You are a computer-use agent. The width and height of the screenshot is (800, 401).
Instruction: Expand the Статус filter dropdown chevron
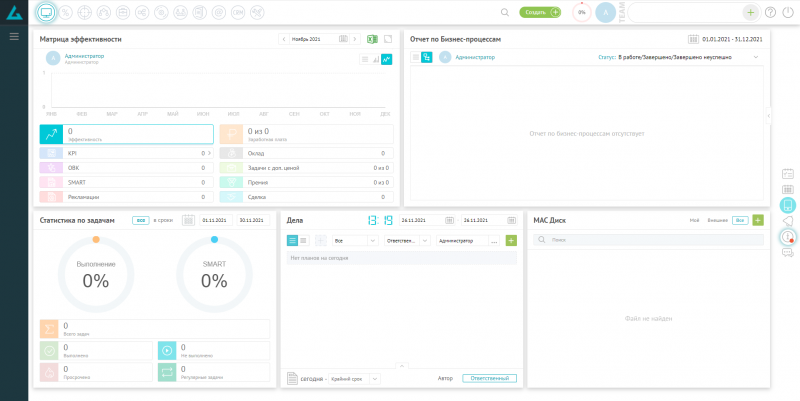[x=756, y=58]
